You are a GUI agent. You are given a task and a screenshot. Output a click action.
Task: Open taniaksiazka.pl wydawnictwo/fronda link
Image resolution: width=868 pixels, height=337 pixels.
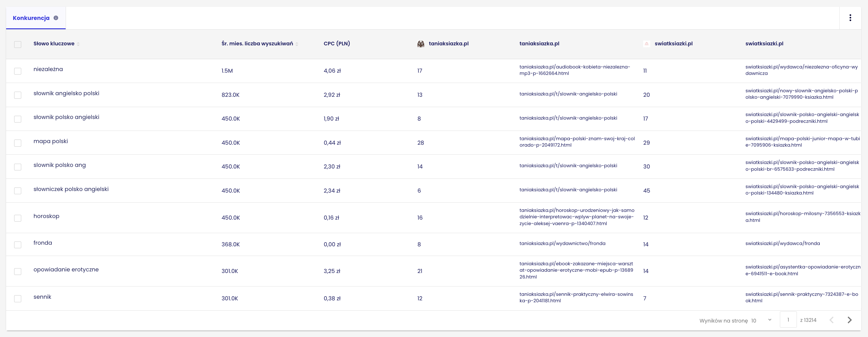click(562, 243)
